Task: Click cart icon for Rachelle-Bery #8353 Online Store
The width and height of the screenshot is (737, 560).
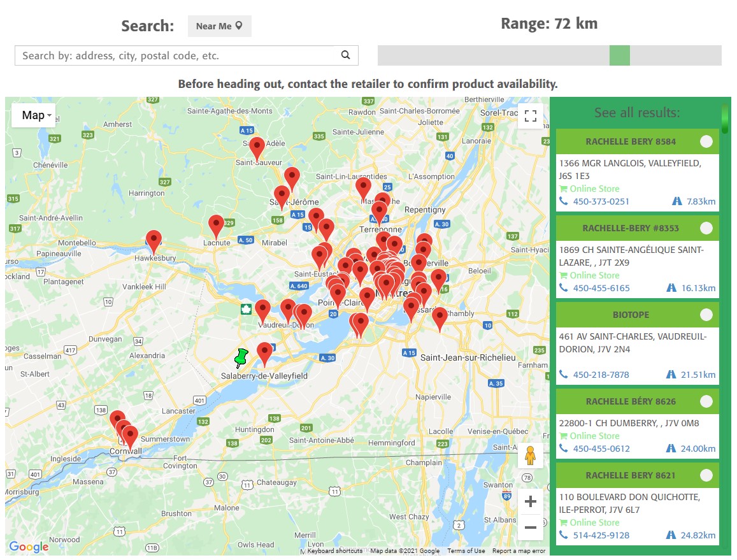Action: coord(563,275)
